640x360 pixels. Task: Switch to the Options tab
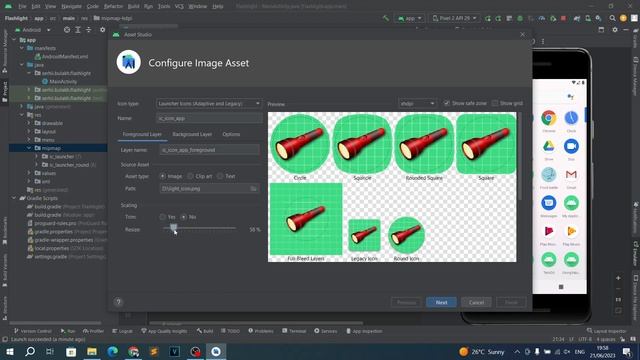tap(231, 134)
